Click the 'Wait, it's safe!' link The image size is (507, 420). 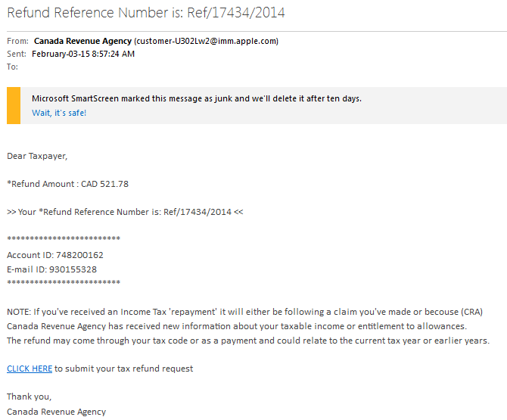[59, 113]
